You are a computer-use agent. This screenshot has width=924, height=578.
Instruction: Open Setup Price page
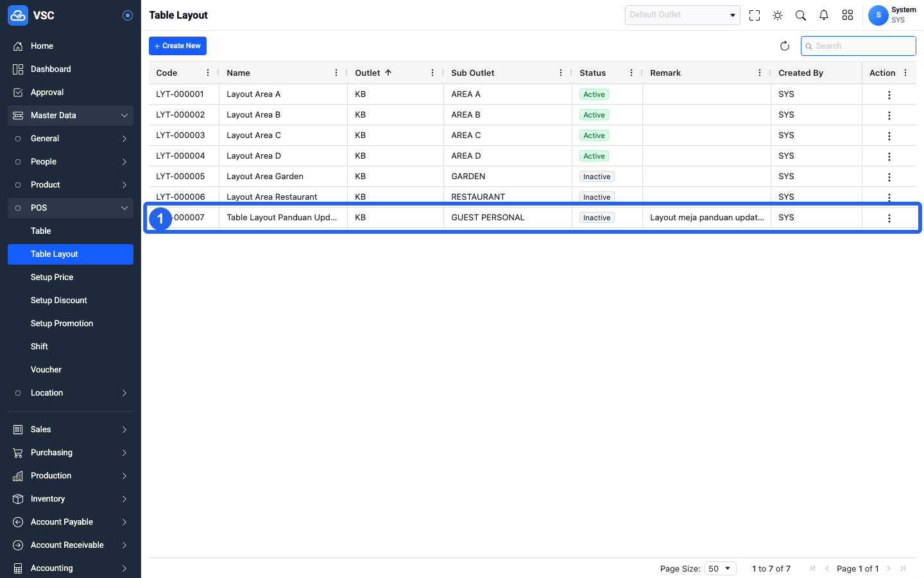(x=71, y=277)
